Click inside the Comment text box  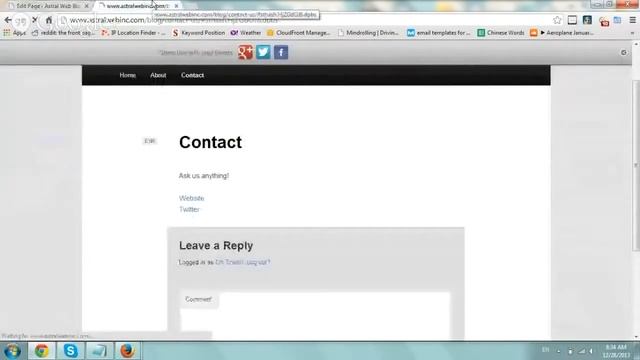click(315, 314)
